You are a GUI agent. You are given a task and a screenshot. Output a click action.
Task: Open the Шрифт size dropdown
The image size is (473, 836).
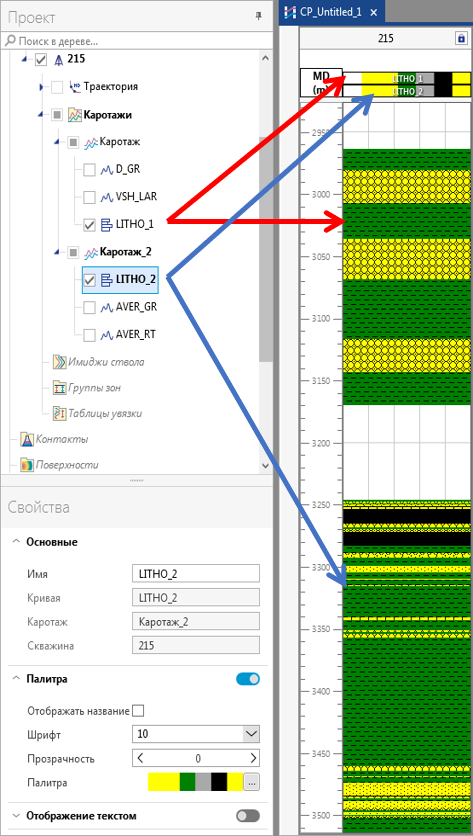(251, 734)
